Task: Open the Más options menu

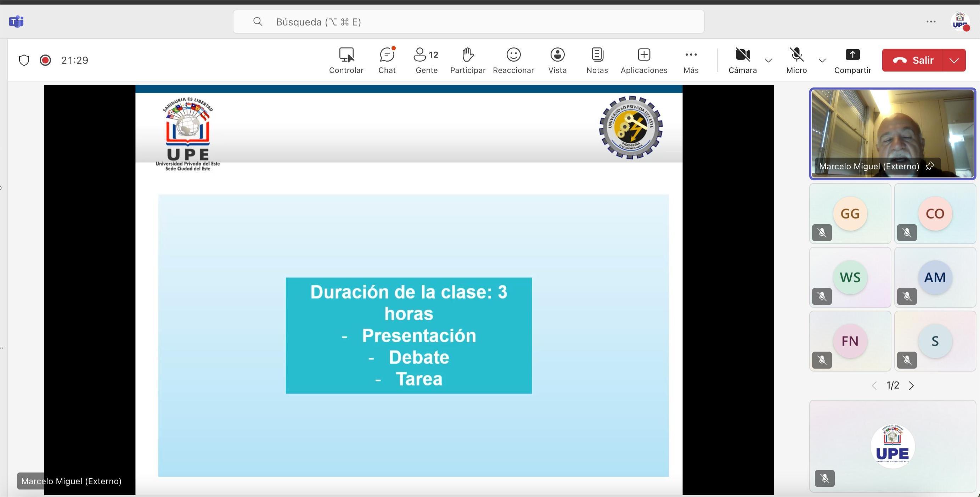Action: click(x=691, y=60)
